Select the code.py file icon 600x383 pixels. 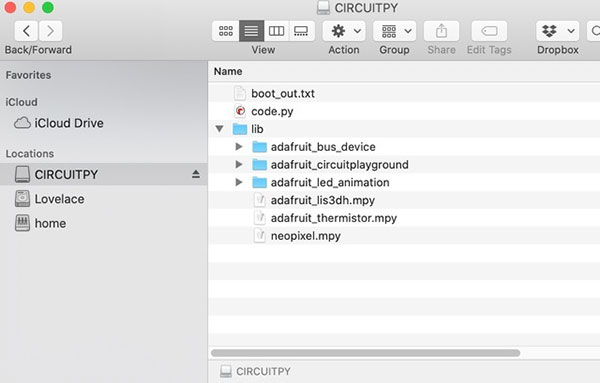(x=240, y=111)
